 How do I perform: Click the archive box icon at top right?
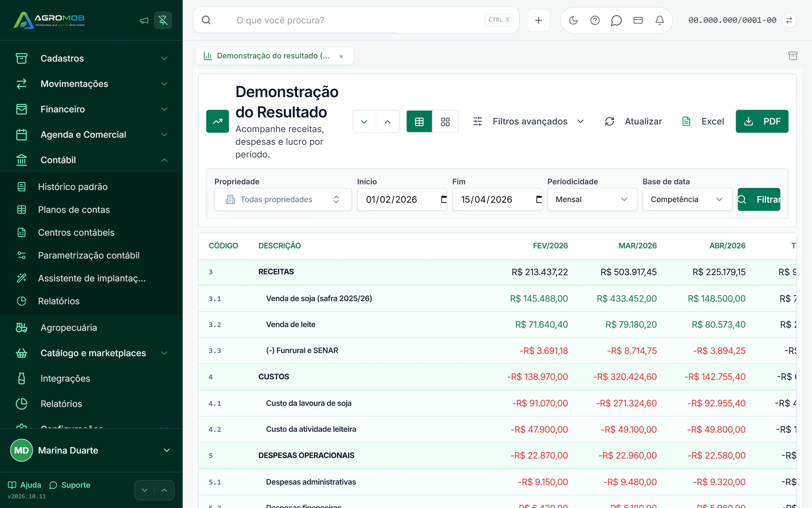[x=793, y=56]
